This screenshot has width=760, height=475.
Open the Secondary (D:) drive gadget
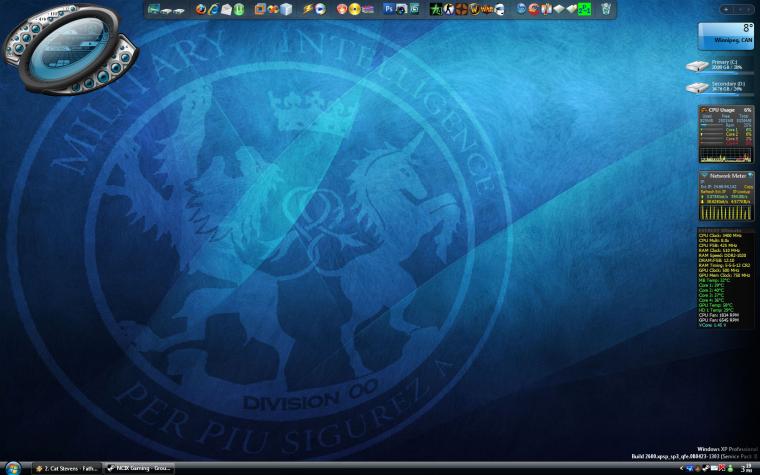(x=720, y=87)
